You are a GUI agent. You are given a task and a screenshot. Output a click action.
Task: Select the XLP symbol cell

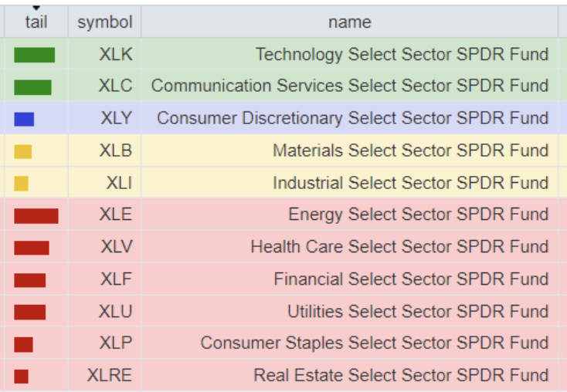116,343
